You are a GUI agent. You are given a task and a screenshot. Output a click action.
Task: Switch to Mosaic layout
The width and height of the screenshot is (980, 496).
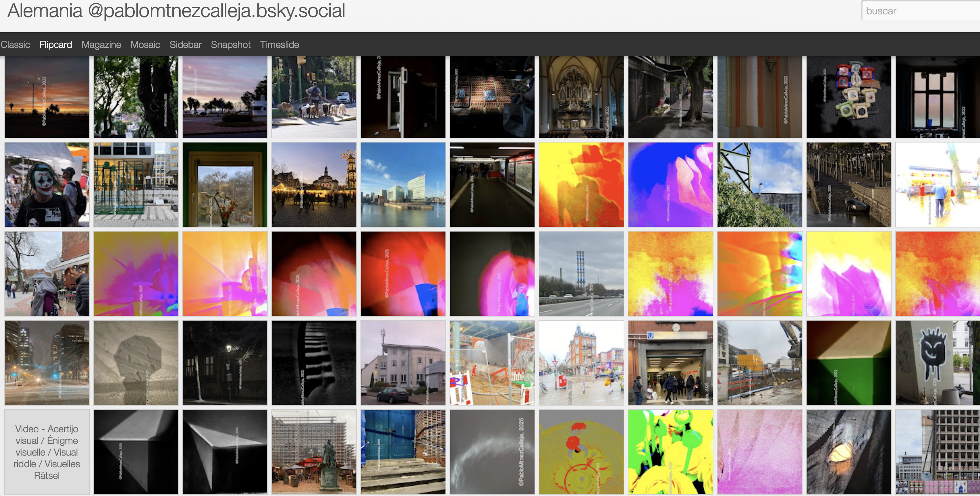(x=145, y=45)
